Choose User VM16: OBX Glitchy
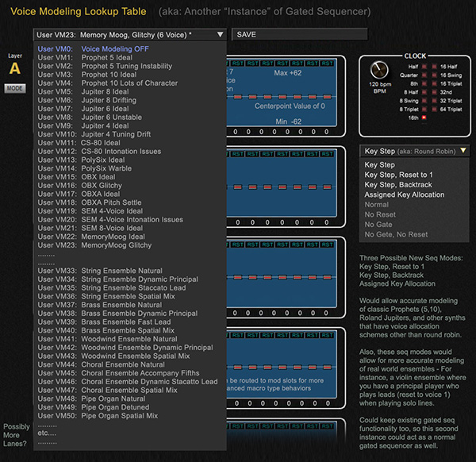 point(80,185)
